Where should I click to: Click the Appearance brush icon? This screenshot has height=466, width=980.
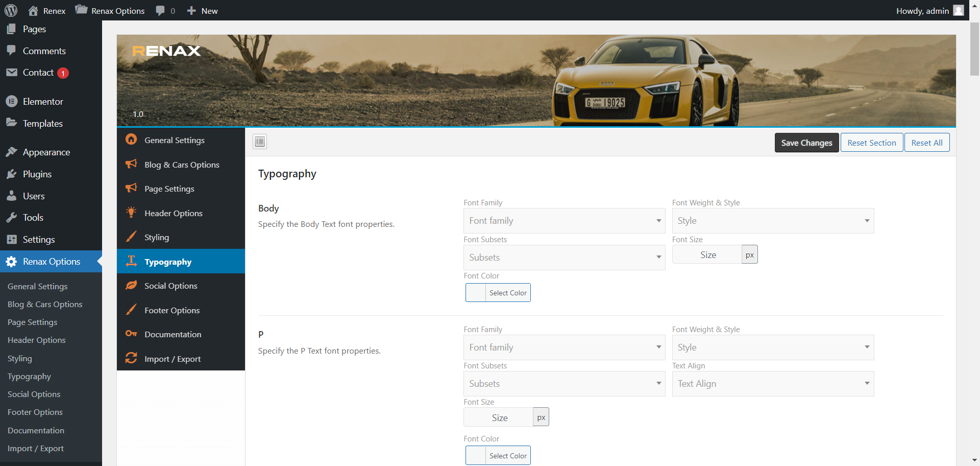[11, 152]
